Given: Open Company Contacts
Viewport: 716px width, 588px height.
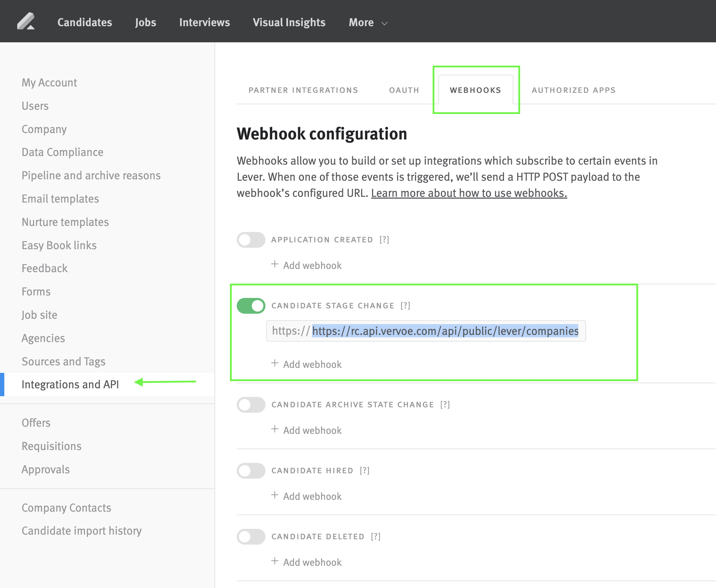Looking at the screenshot, I should pos(66,508).
